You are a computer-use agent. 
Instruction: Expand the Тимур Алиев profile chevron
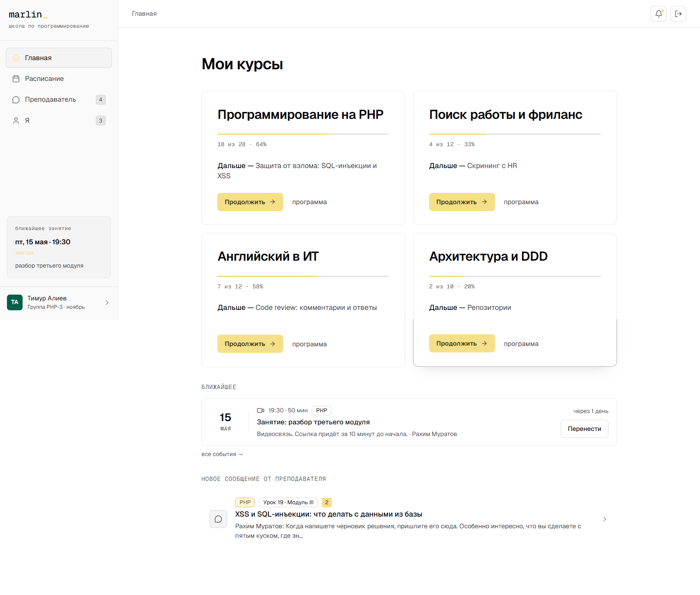[x=107, y=303]
